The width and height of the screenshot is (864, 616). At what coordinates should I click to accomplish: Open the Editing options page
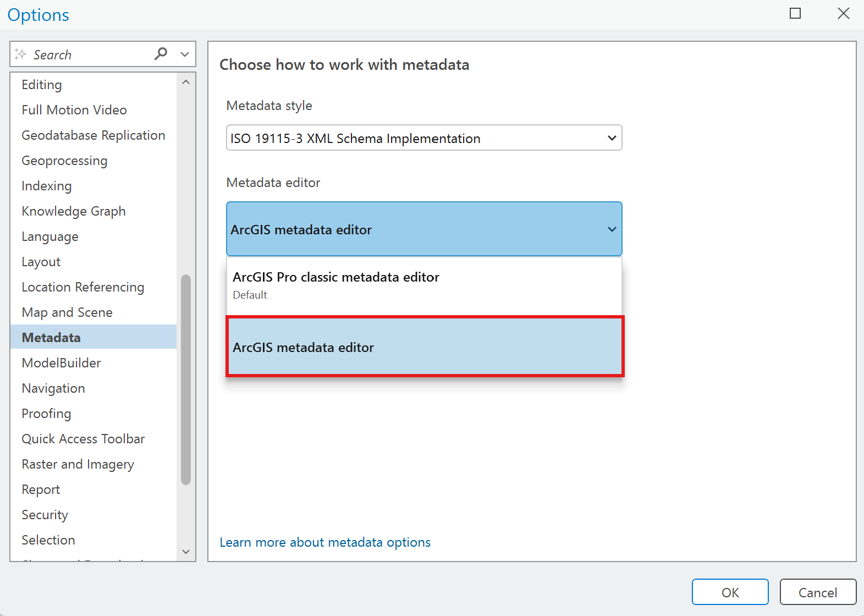tap(93, 85)
